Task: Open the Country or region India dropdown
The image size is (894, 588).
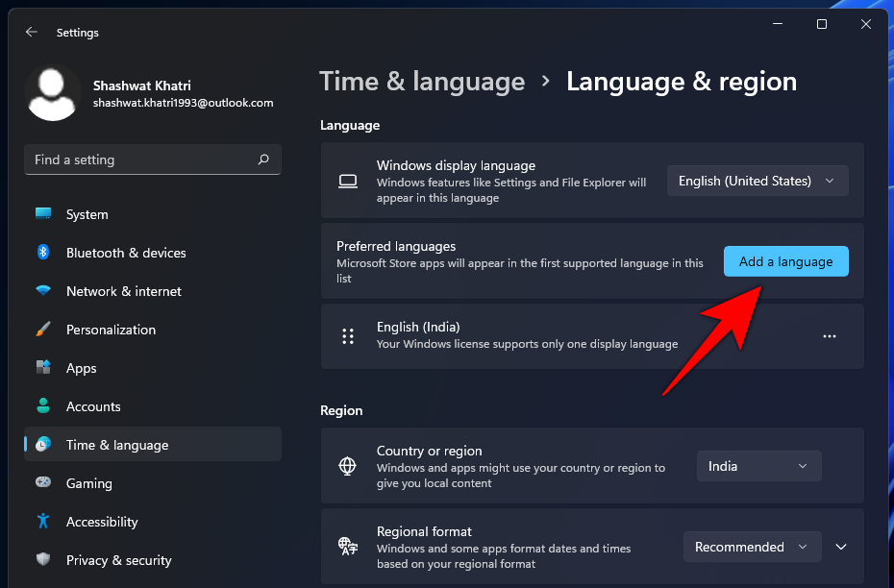Action: pyautogui.click(x=758, y=466)
